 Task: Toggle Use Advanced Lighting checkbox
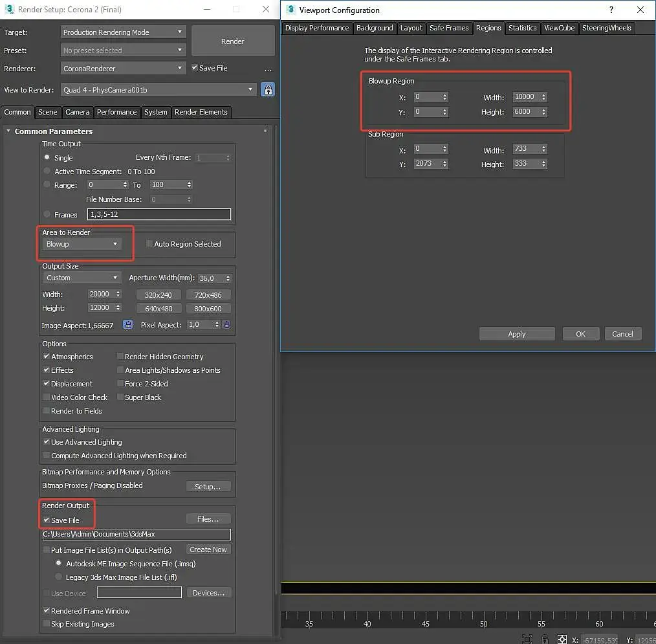[x=47, y=441]
